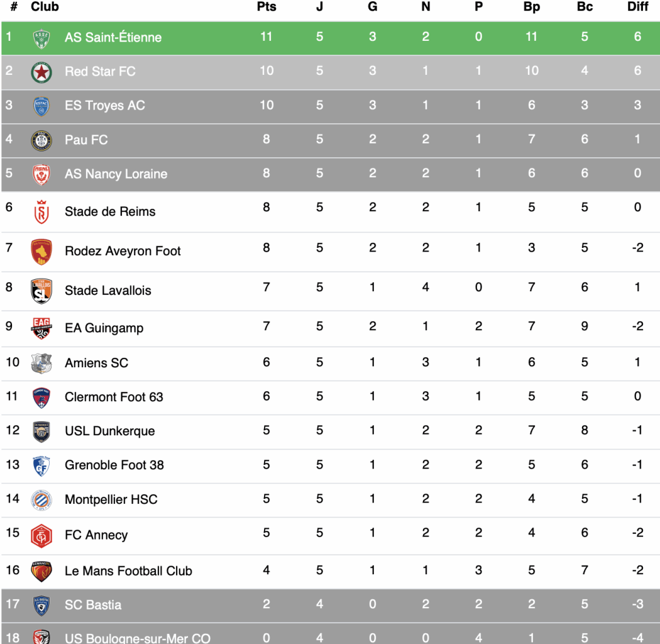The image size is (660, 644).
Task: Click the Stade de Reims logo
Action: [x=41, y=212]
